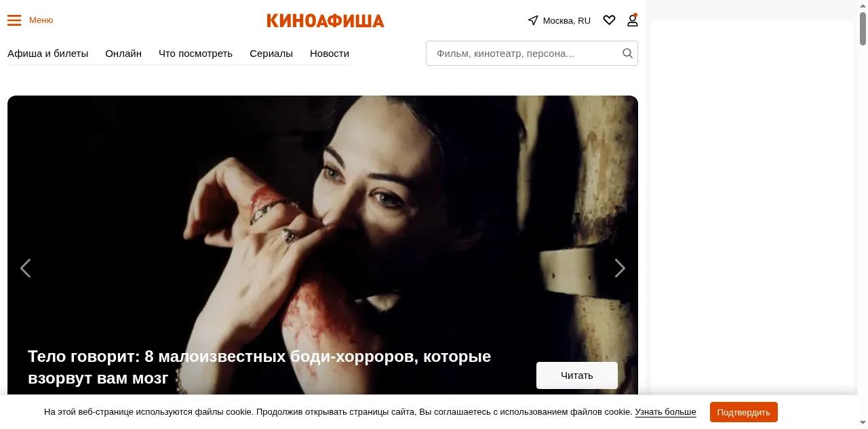Select Что посмотреть in navigation

(195, 54)
